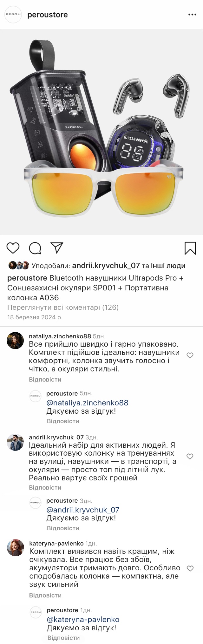Open the product post image
Image resolution: width=203 pixels, height=644 pixels.
point(101,132)
